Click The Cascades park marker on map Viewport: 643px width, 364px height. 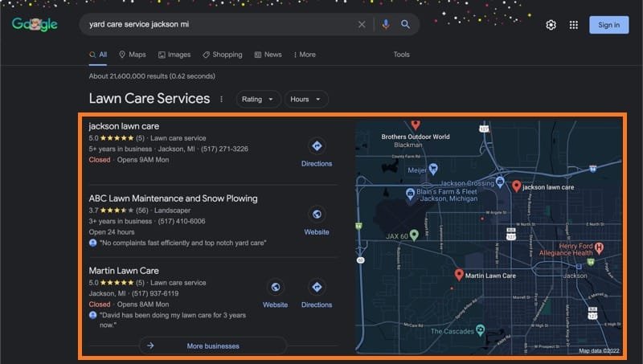[x=480, y=329]
